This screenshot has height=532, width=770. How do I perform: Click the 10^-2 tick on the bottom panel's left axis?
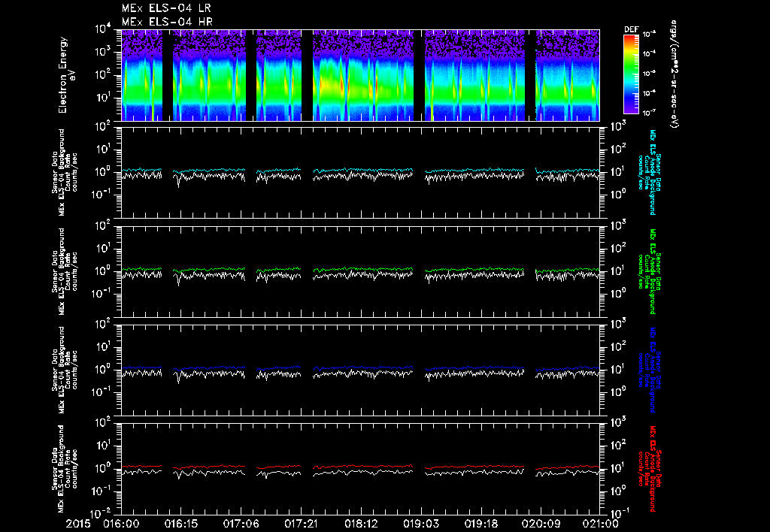[x=102, y=513]
